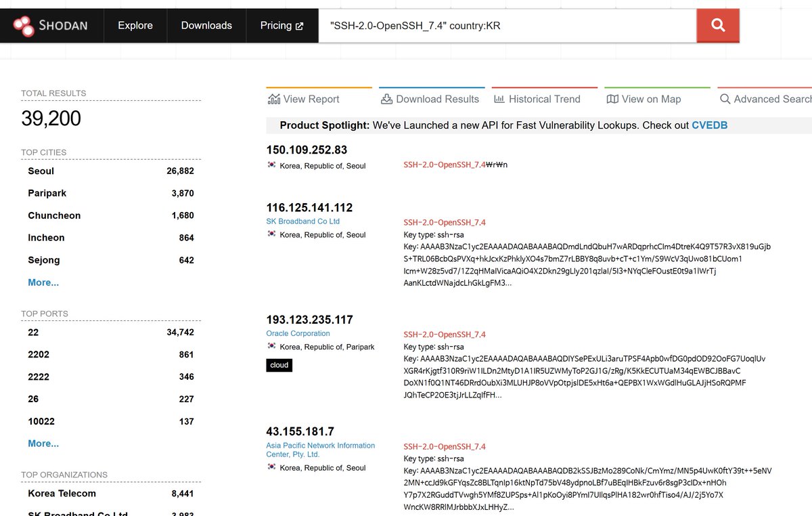The width and height of the screenshot is (812, 516).
Task: Open the Pricing external link
Action: (x=281, y=26)
